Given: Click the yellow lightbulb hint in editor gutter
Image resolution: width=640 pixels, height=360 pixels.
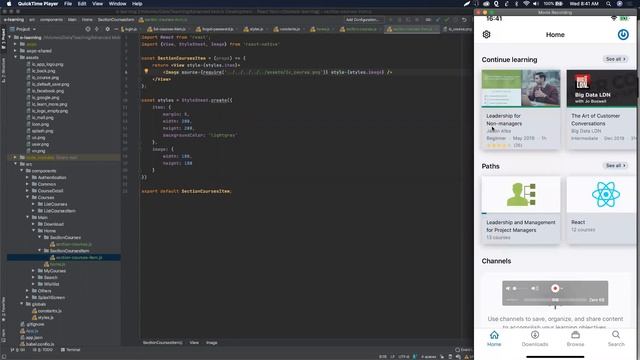Looking at the screenshot, I should pos(146,71).
